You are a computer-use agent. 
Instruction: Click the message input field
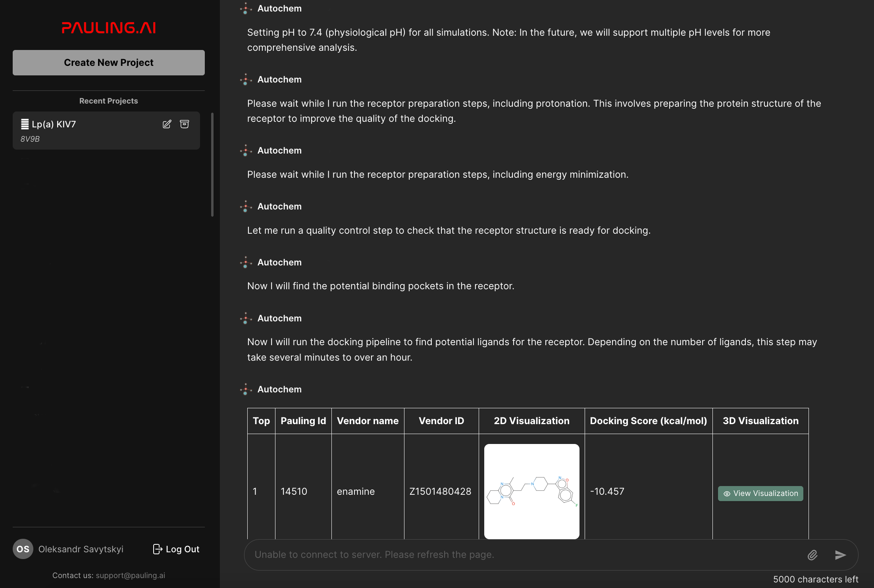pos(516,555)
